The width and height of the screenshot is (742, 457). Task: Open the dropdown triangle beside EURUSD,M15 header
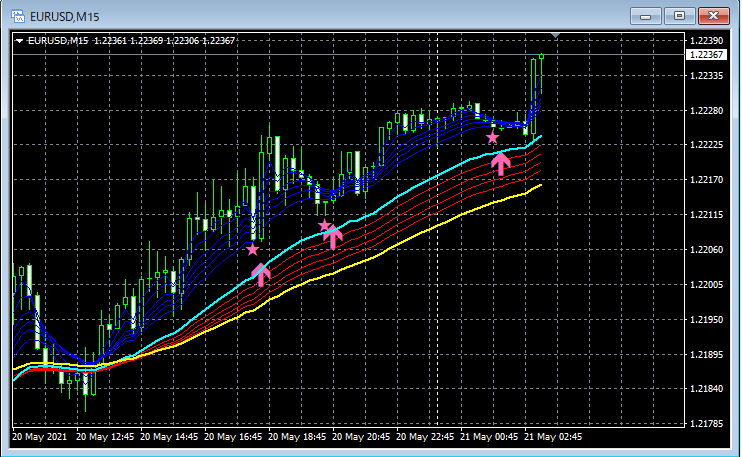tap(19, 41)
